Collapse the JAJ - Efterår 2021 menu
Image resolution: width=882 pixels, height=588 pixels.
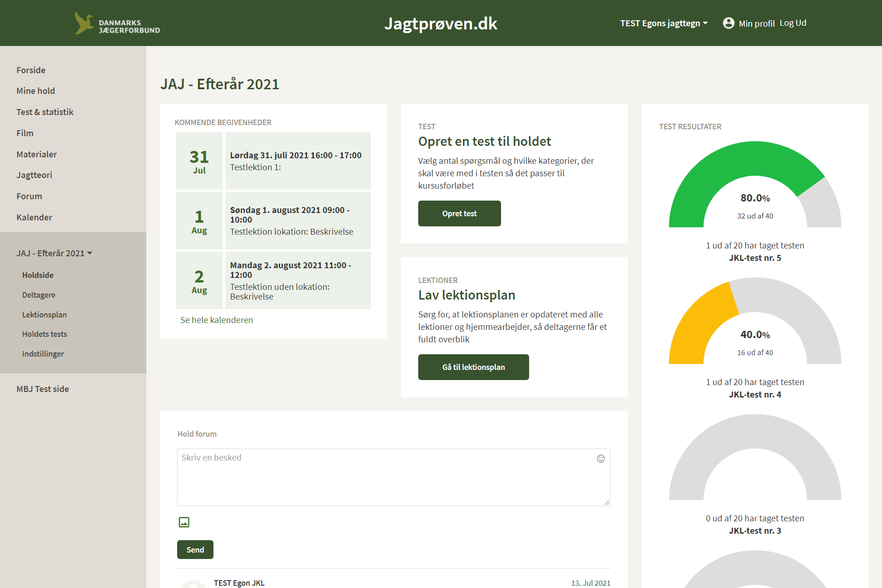point(54,253)
